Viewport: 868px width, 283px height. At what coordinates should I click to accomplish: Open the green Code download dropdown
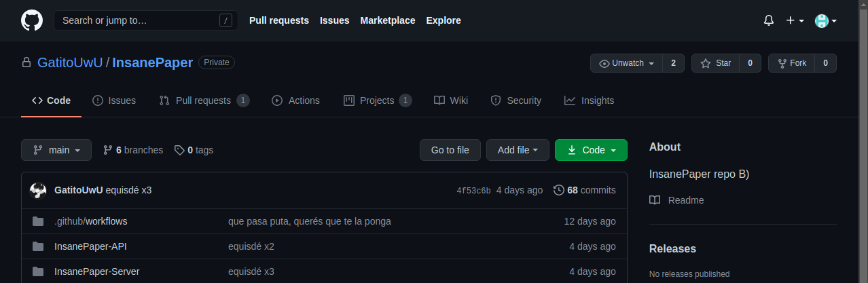(x=591, y=150)
